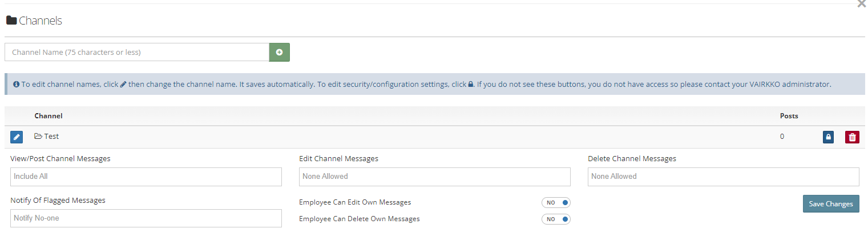Open the Delete Channel Messages dropdown
Viewport: 868px width, 240px height.
tap(723, 177)
